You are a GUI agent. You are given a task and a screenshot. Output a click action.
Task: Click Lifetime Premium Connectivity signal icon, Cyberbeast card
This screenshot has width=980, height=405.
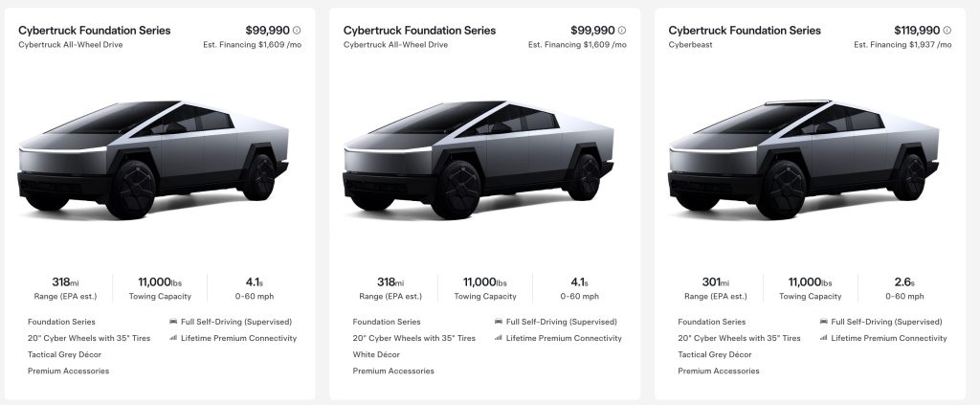point(823,338)
